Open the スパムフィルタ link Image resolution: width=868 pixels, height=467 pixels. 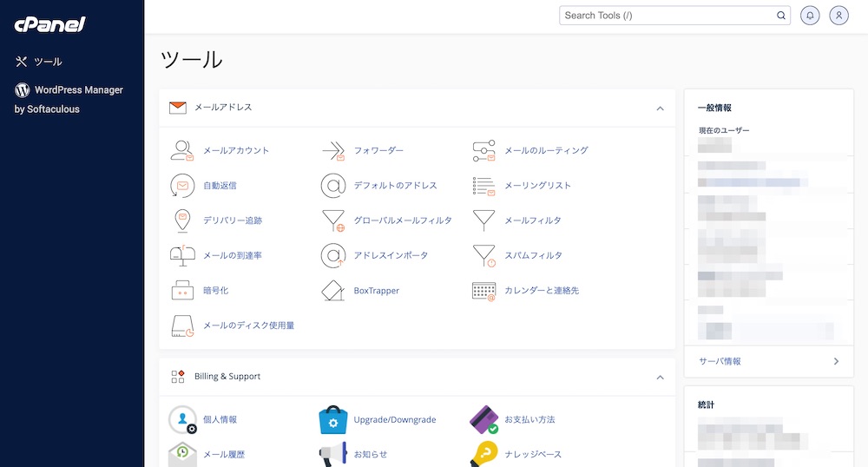pyautogui.click(x=533, y=255)
